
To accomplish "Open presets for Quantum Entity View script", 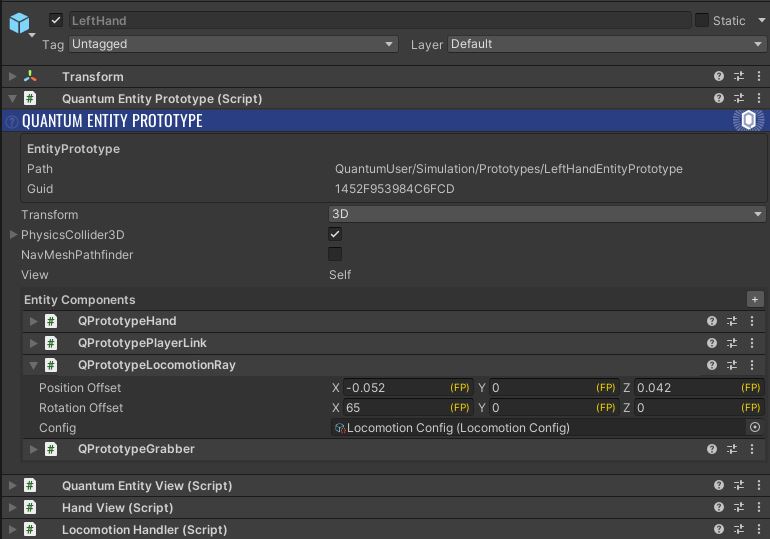I will pyautogui.click(x=739, y=485).
